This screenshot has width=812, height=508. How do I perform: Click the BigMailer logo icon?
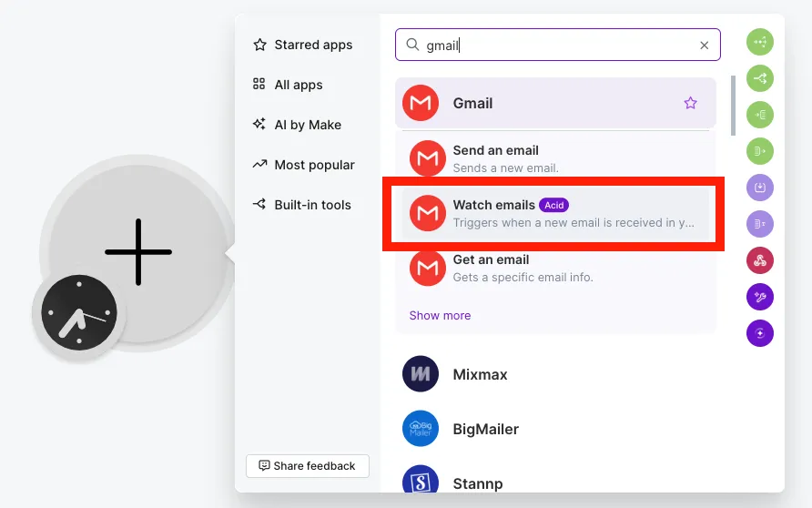tap(421, 429)
